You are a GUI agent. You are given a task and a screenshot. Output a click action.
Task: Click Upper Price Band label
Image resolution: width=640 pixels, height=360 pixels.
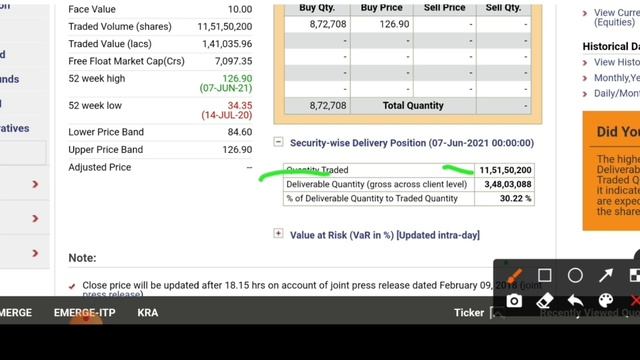106,149
